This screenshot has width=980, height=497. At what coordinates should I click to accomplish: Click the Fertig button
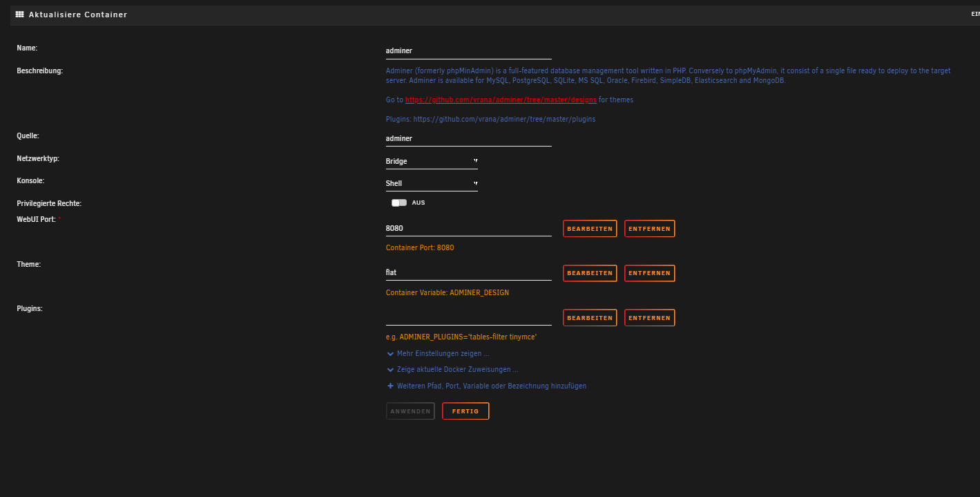(465, 411)
